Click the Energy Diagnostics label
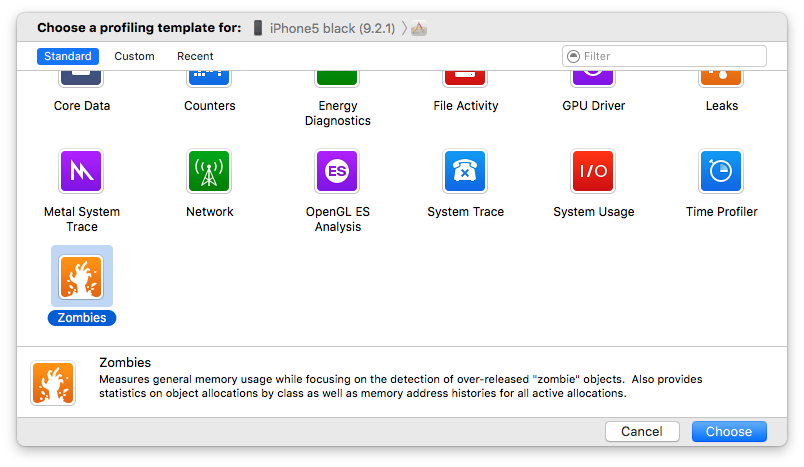Screen dimensions: 804x467 337,113
